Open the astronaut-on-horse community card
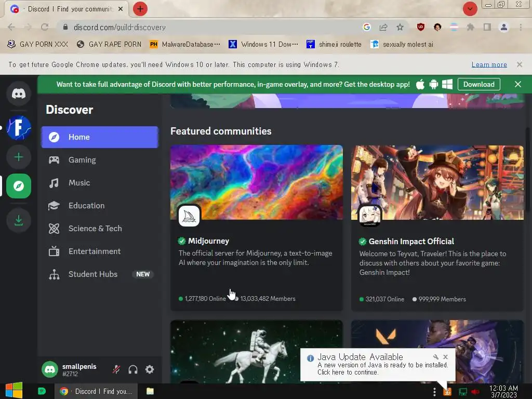The height and width of the screenshot is (399, 532). (x=257, y=352)
